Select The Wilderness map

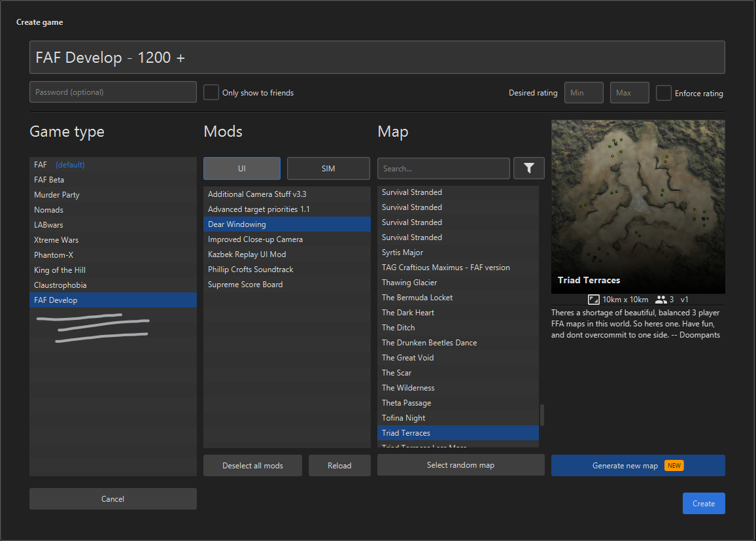click(458, 388)
